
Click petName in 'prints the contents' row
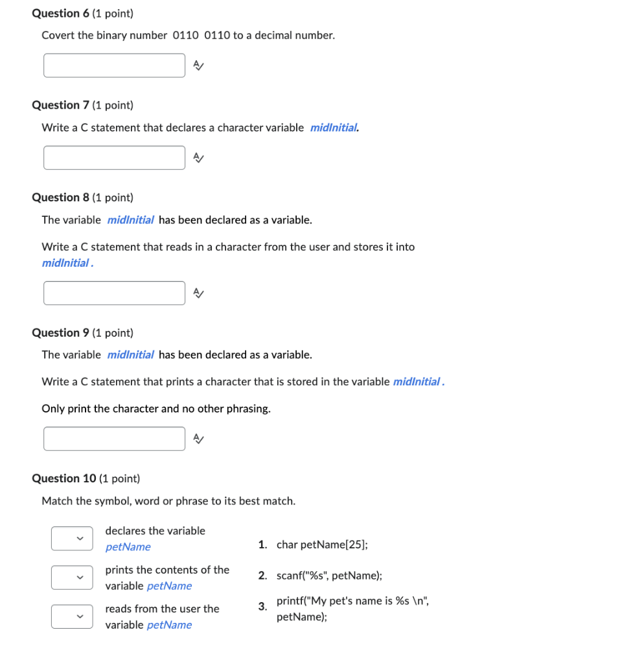click(169, 585)
